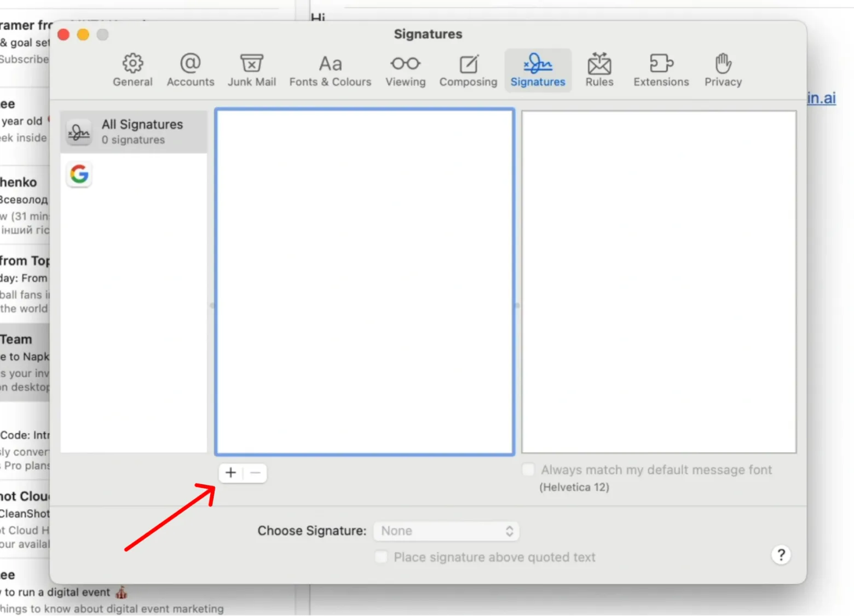This screenshot has width=854, height=616.
Task: Open the Accounts preferences pane
Action: (x=191, y=70)
